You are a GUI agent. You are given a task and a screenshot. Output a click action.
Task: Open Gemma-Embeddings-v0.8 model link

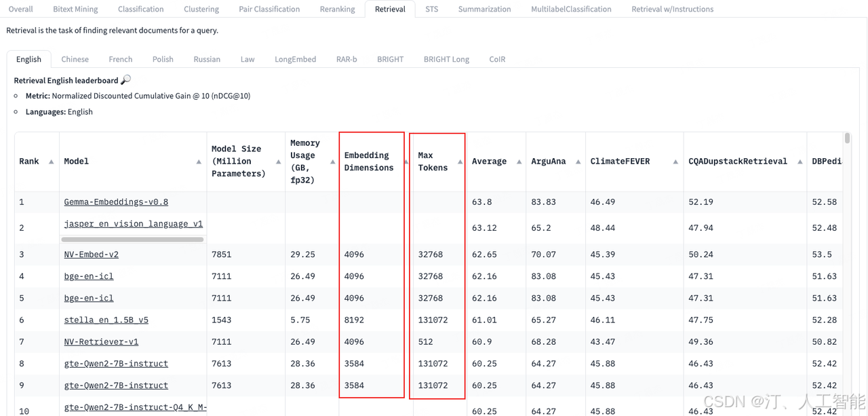(116, 202)
